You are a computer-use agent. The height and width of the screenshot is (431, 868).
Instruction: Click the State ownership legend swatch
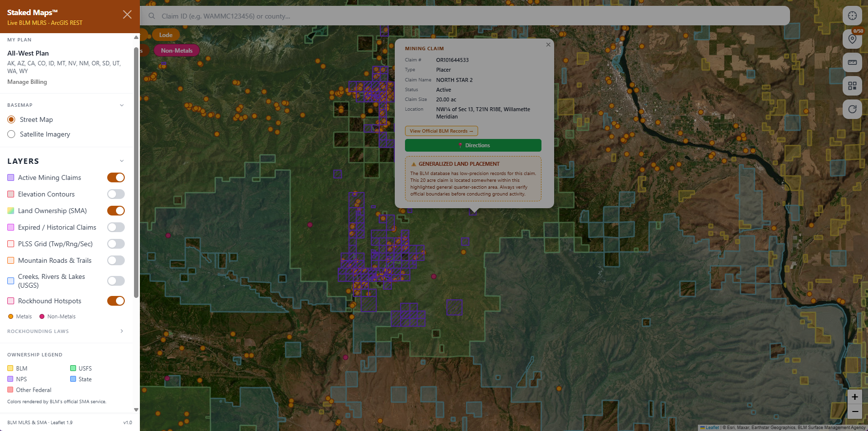pyautogui.click(x=73, y=379)
